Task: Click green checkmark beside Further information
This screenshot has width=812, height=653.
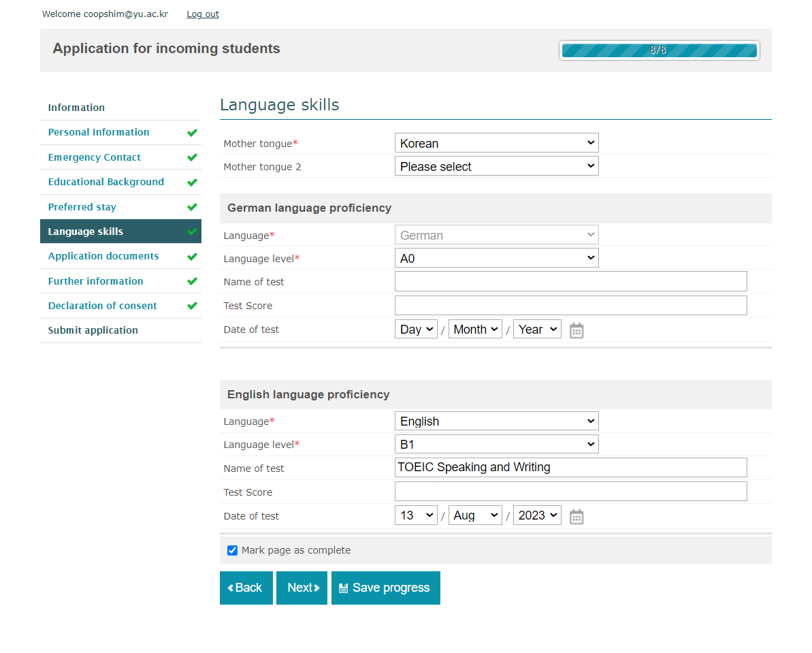Action: tap(192, 281)
